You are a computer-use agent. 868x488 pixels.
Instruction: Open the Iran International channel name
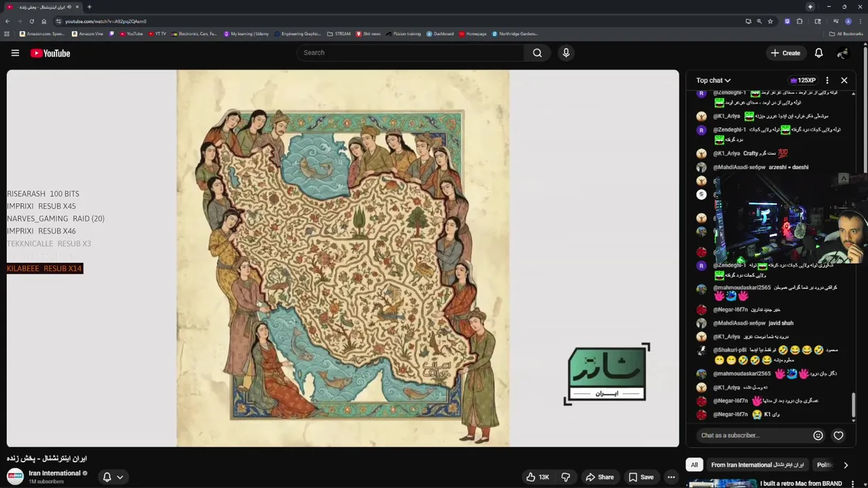coord(54,473)
